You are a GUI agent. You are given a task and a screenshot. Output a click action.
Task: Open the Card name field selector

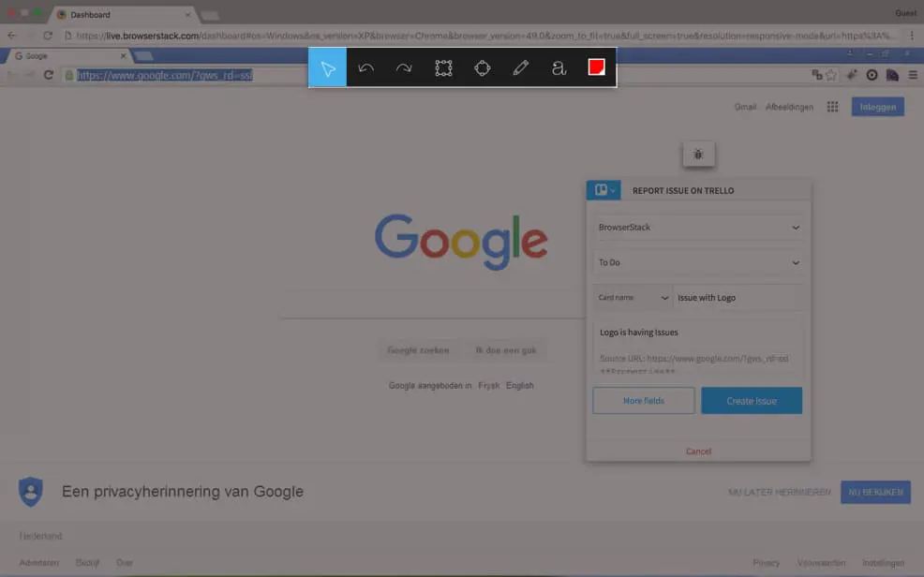tap(633, 298)
